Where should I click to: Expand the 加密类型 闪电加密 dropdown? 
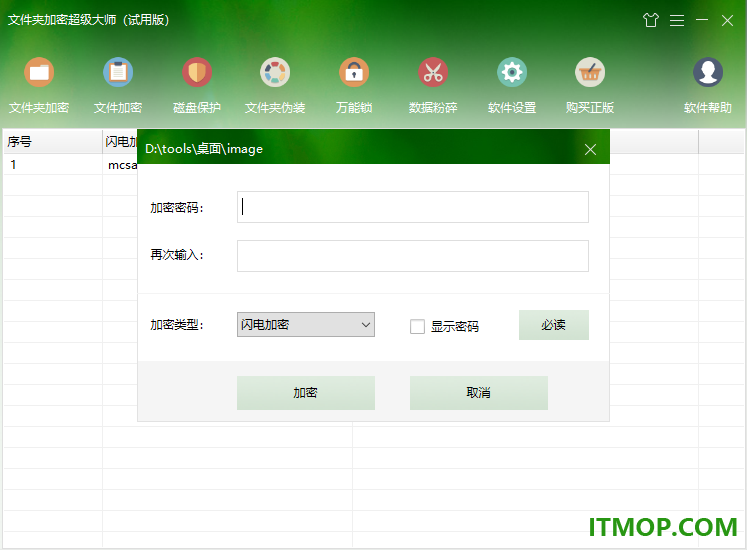[306, 325]
